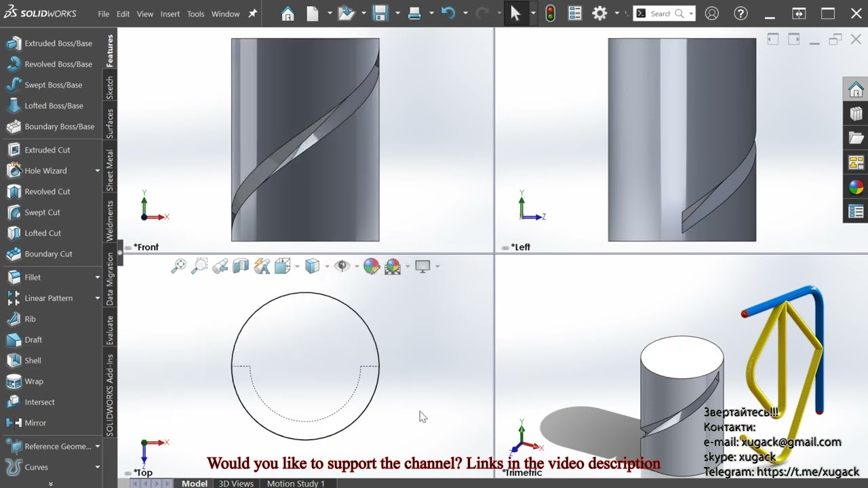Image resolution: width=868 pixels, height=488 pixels.
Task: Click Edit Appearance color ball
Action: point(371,266)
